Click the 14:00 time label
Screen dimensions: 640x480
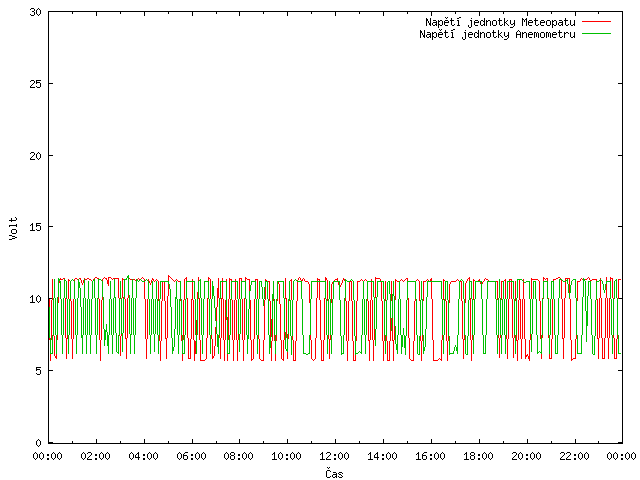point(382,456)
